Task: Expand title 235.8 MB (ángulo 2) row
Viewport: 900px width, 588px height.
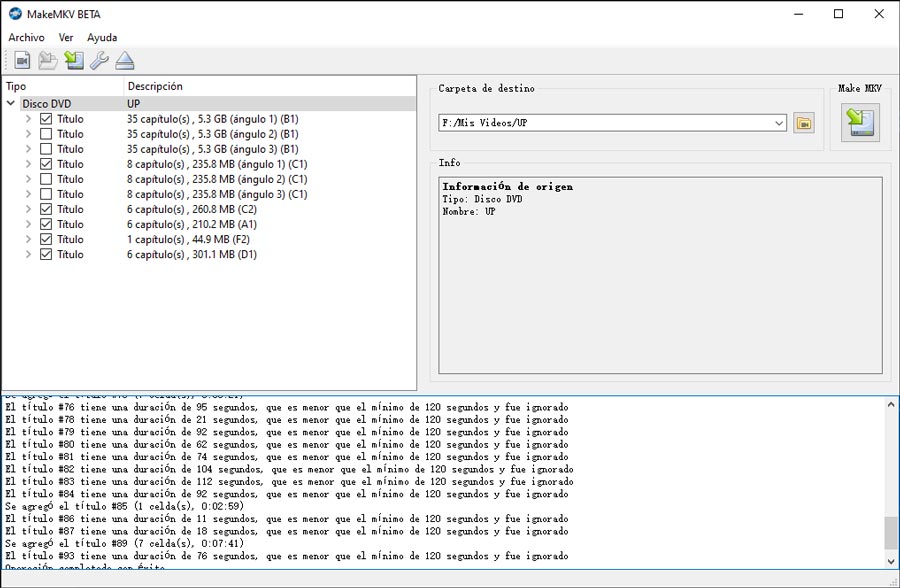Action: [x=28, y=179]
